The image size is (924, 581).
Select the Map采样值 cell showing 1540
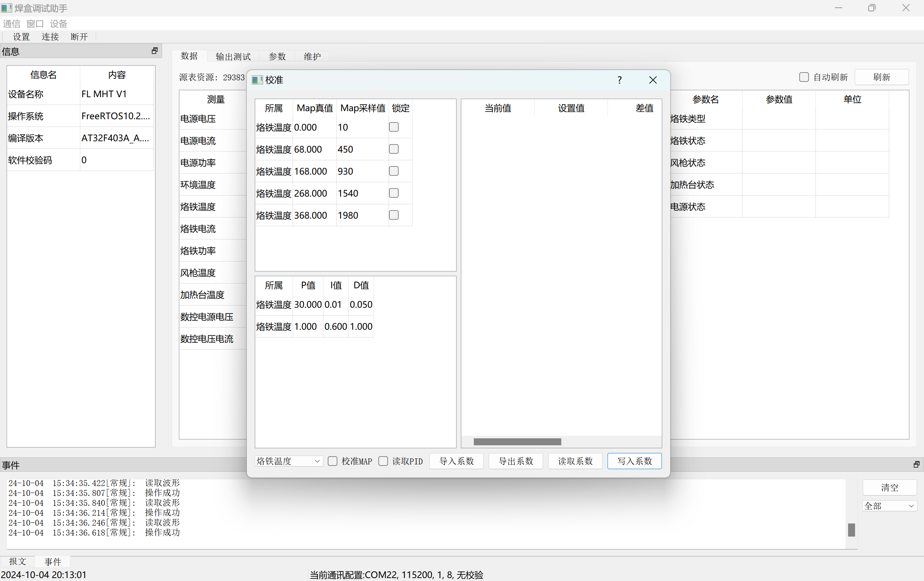362,193
